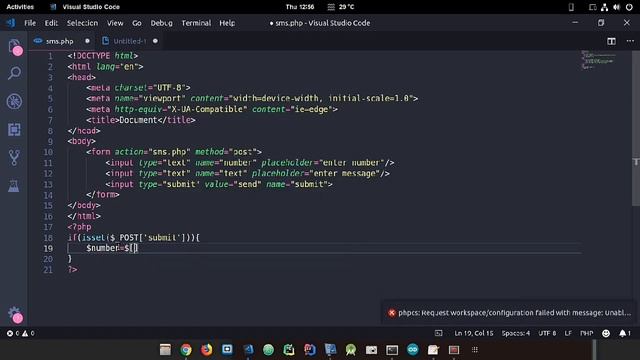
Task: Open the File menu
Action: [30, 23]
